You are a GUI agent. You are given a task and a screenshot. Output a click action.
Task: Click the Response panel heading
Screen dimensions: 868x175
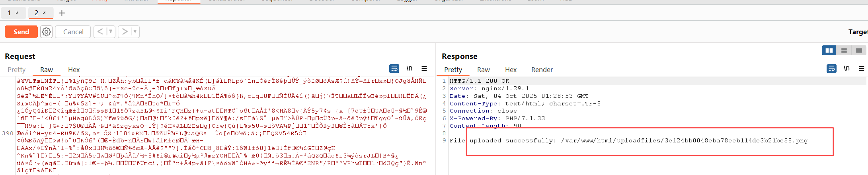[x=460, y=56]
